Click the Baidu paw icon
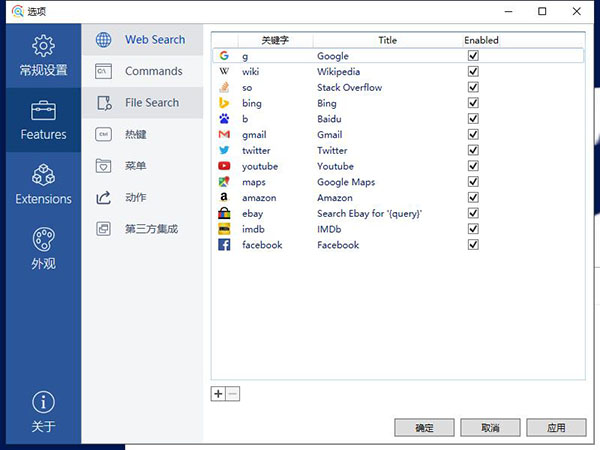 (224, 119)
